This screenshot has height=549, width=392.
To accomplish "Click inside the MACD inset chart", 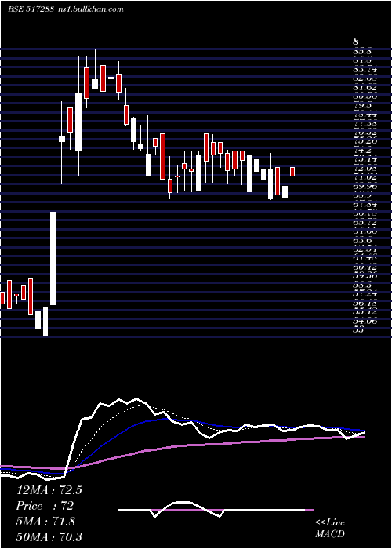I will click(x=216, y=510).
